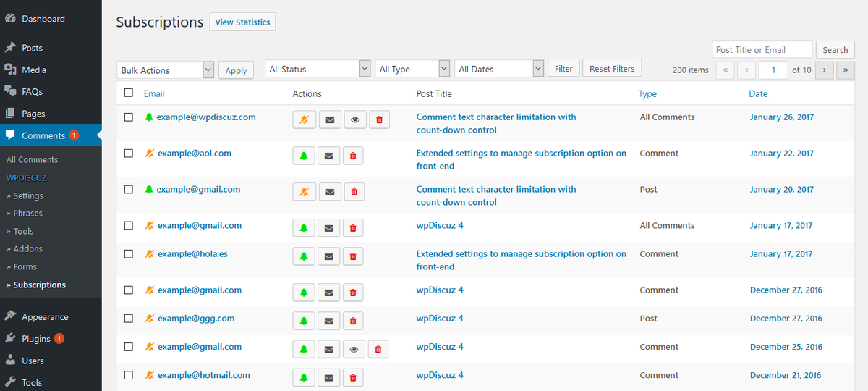Go to the next page arrow
Viewport: 868px width, 391px height.
825,70
